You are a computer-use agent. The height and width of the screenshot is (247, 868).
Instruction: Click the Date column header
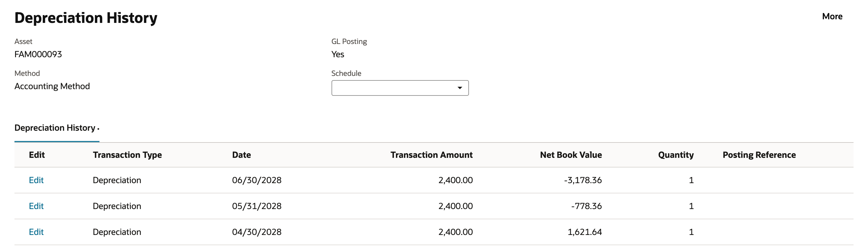[241, 155]
